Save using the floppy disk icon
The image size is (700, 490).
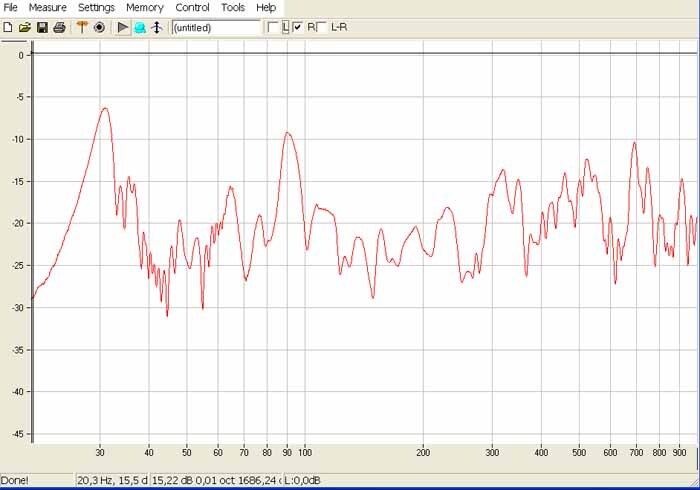tap(42, 27)
